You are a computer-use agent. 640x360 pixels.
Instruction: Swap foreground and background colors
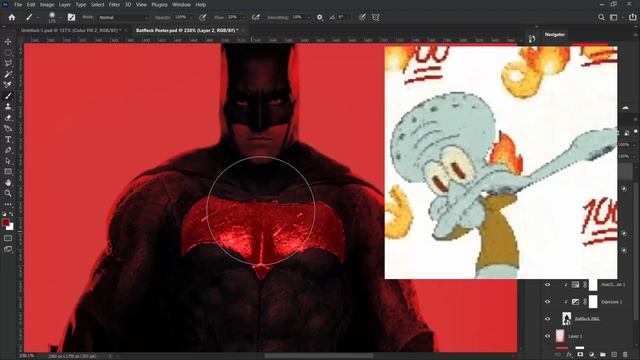click(x=11, y=213)
